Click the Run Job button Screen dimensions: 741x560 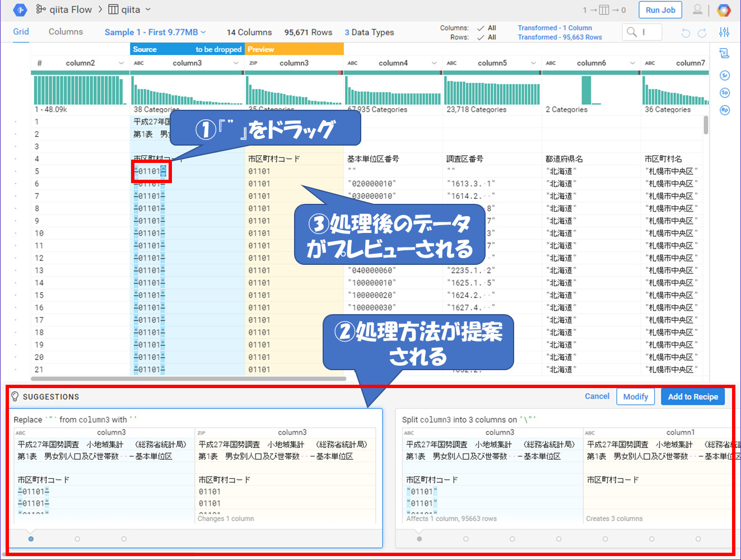(x=660, y=10)
